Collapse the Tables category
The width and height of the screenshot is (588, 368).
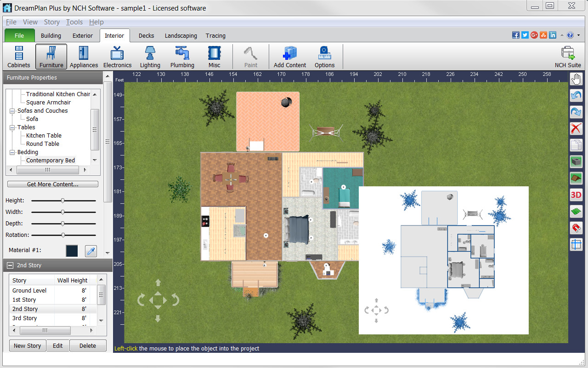coord(12,127)
